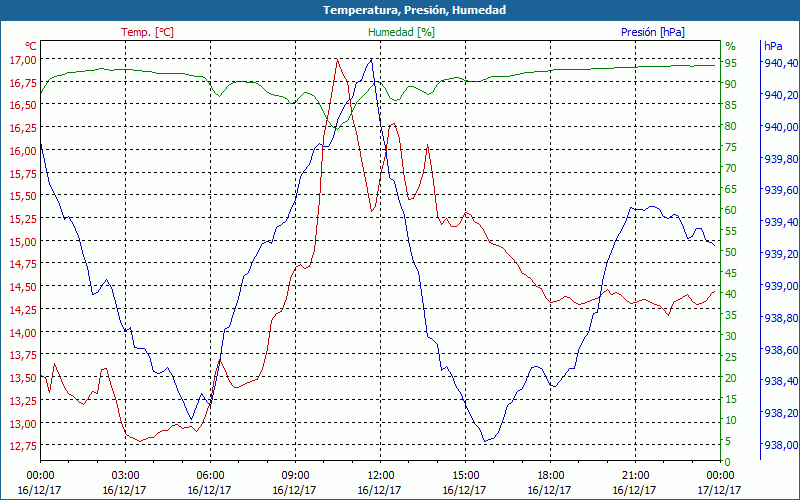
Task: Click the '15,75' temperature axis value
Action: 23,173
